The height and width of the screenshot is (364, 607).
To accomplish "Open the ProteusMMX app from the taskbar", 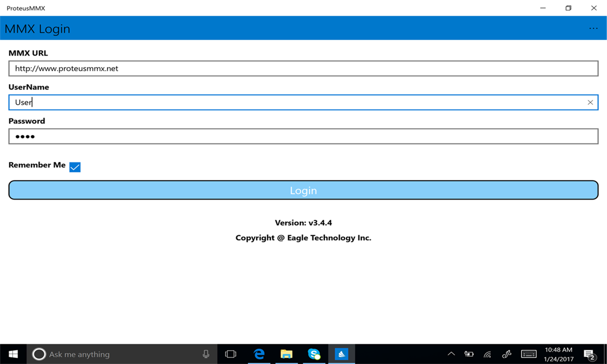I will tap(341, 354).
